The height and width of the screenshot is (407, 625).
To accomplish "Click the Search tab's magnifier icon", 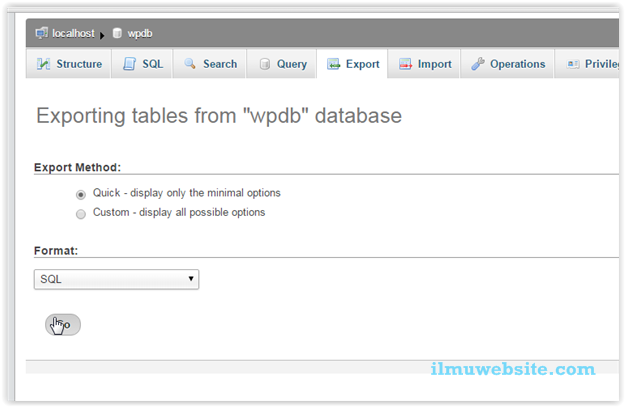I will point(190,64).
